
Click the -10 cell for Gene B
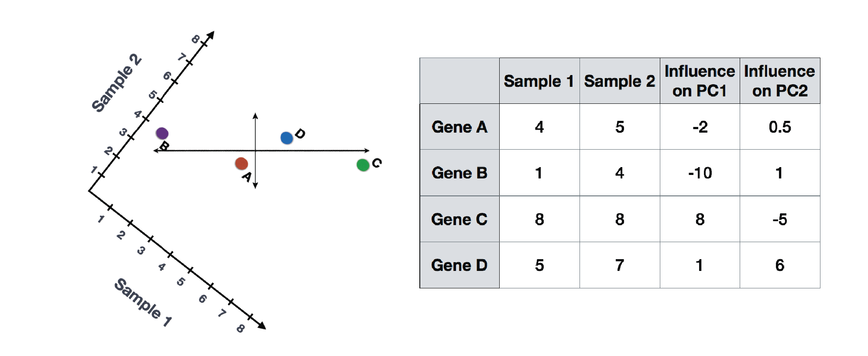pos(700,173)
